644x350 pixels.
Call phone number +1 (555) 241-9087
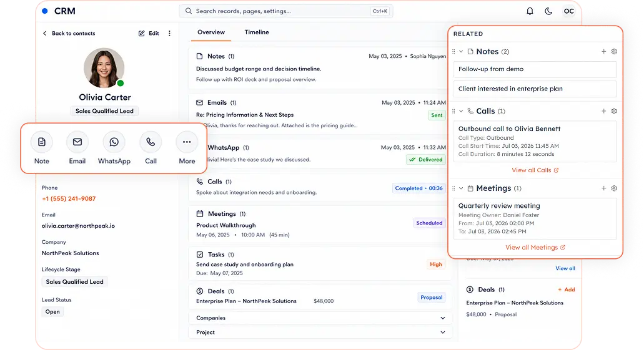[x=69, y=198]
